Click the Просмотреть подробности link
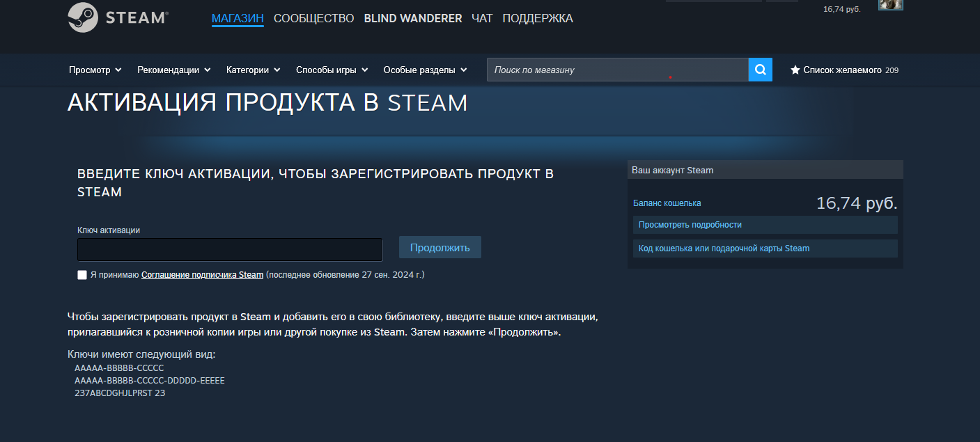Viewport: 980px width, 442px height. [690, 225]
